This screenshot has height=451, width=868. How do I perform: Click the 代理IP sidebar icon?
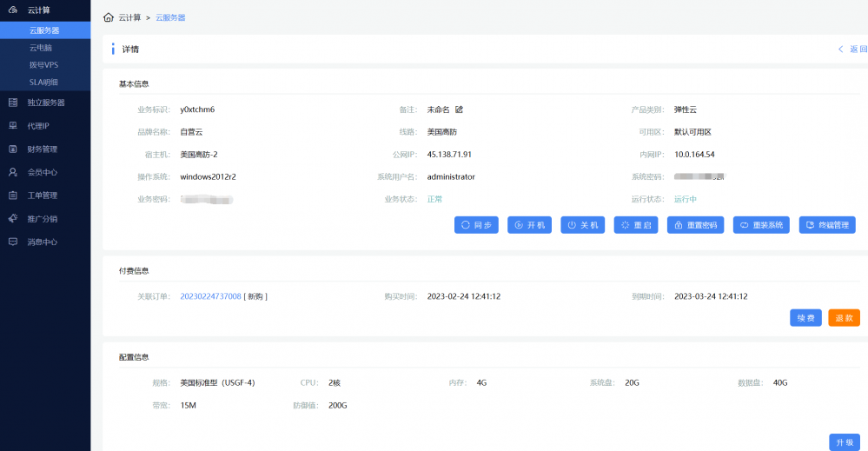[13, 126]
